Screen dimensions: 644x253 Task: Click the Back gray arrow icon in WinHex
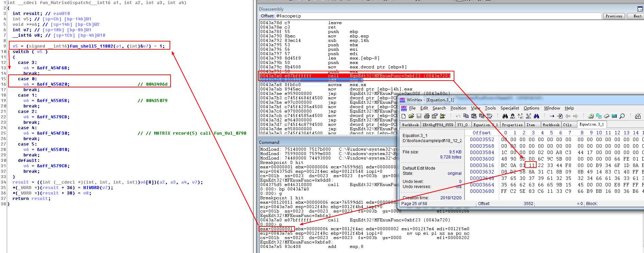[568, 116]
